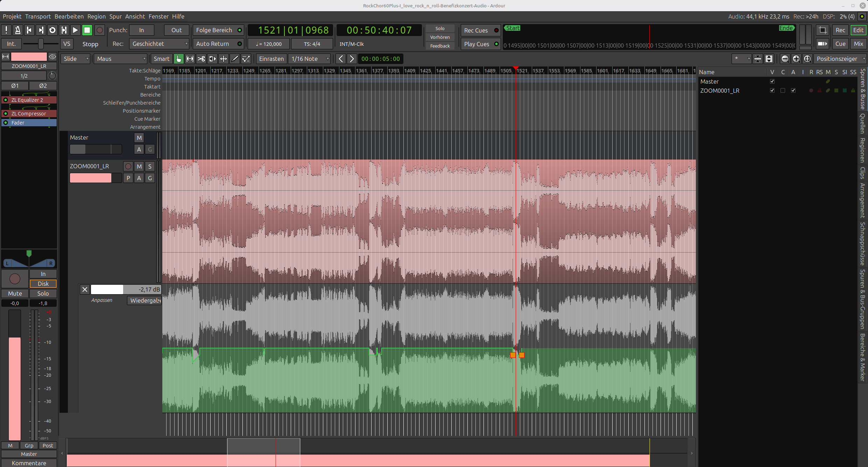Select the Range tool icon
Viewport: 868px width, 467px height.
point(190,59)
